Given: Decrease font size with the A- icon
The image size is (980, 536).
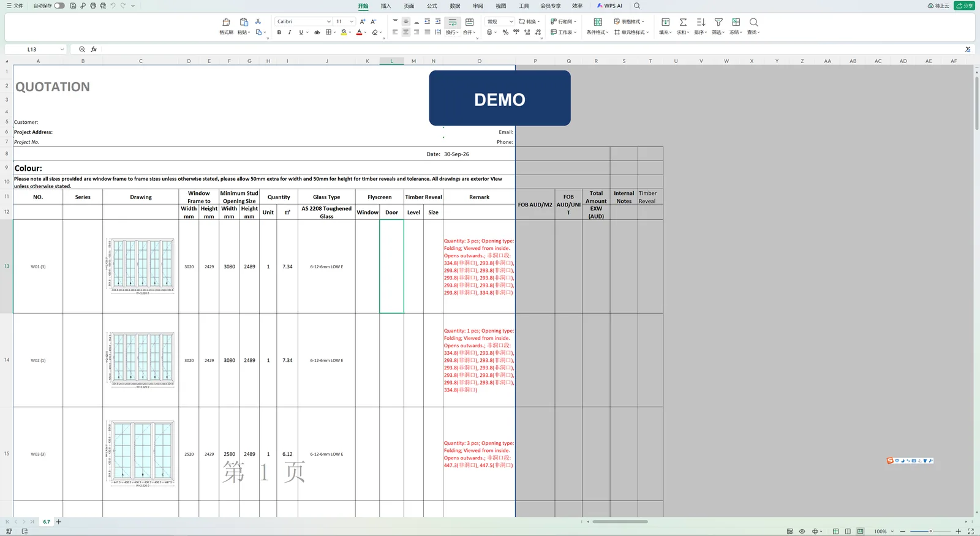Looking at the screenshot, I should click(374, 21).
